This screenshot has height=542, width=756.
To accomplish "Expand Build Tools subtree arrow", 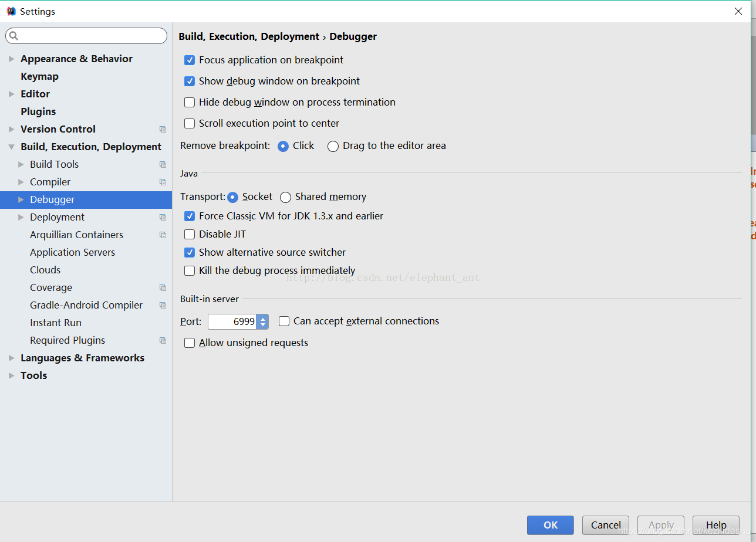I will tap(21, 164).
